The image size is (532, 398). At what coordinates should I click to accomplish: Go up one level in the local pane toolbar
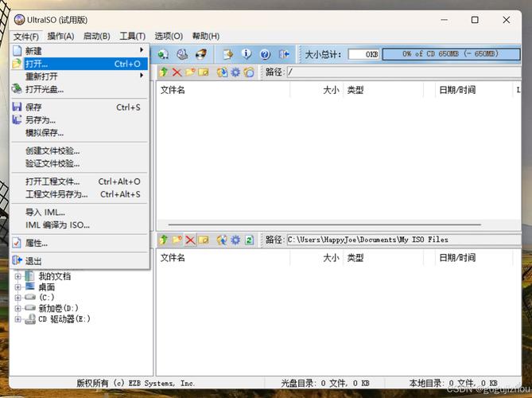coord(164,240)
